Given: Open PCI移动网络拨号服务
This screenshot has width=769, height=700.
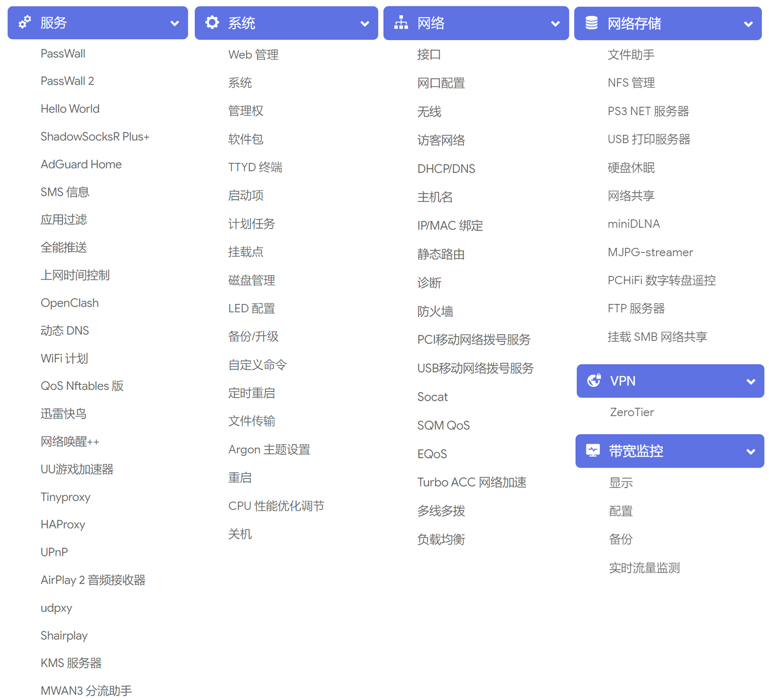Looking at the screenshot, I should [474, 339].
